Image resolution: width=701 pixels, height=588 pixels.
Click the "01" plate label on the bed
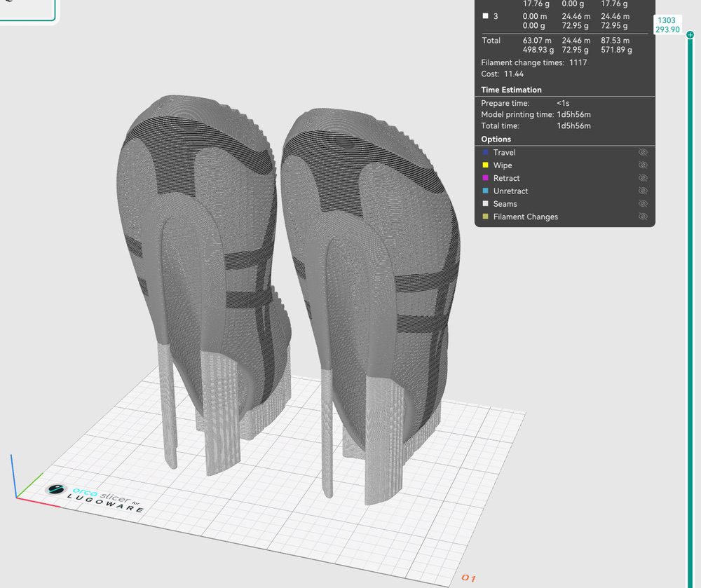click(x=468, y=577)
